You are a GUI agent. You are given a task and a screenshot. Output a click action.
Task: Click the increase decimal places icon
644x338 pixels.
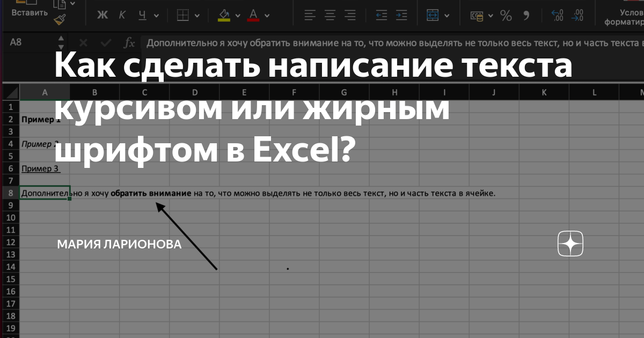[x=558, y=15]
